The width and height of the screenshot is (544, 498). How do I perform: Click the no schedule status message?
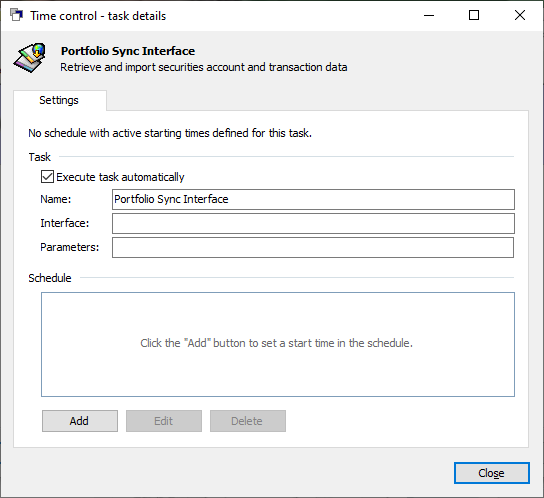coord(170,133)
